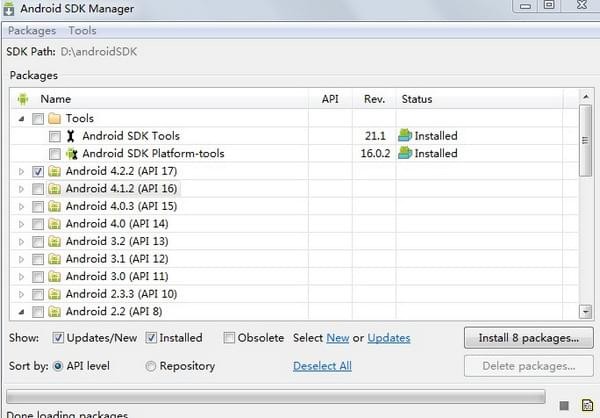
Task: Click the Install 8 packages button
Action: point(529,338)
